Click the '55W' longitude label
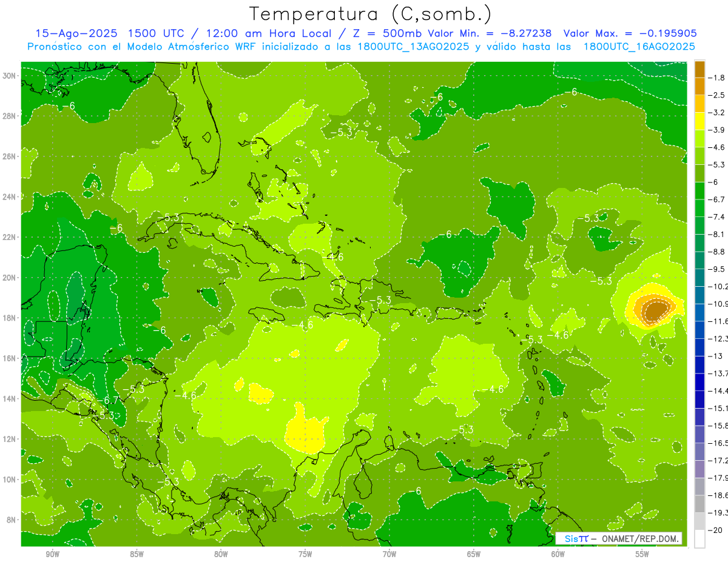The width and height of the screenshot is (728, 562). coord(642,554)
